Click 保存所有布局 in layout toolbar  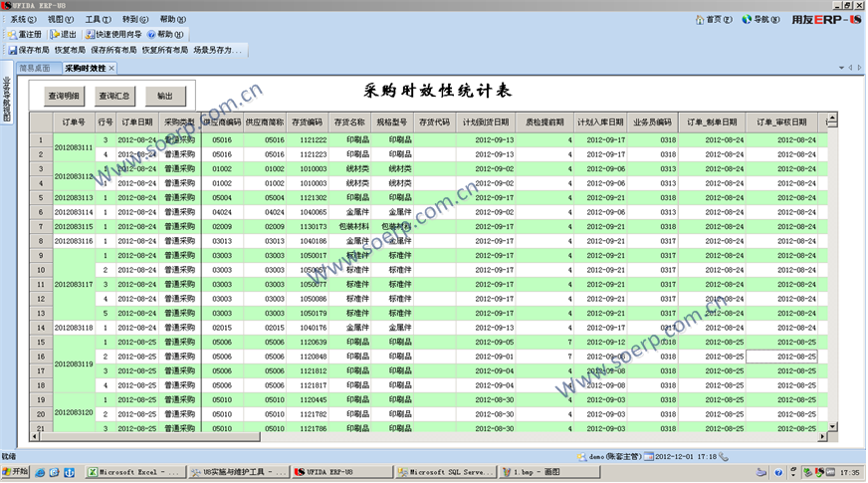coord(113,50)
